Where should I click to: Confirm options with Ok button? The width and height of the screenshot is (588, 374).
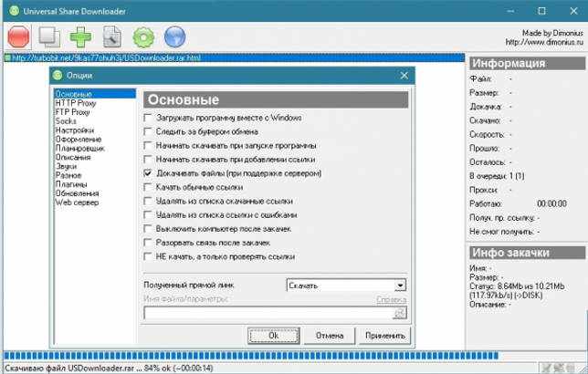pos(273,336)
